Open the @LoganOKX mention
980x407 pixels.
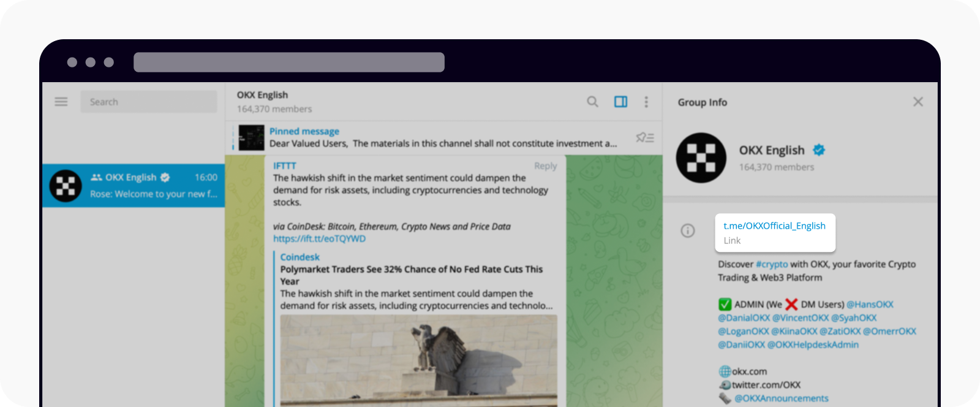743,332
